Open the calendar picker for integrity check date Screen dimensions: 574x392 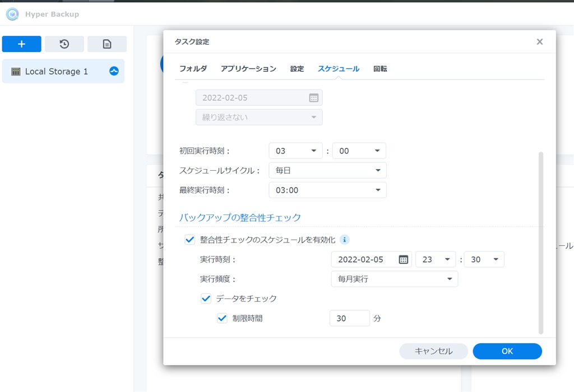(403, 260)
